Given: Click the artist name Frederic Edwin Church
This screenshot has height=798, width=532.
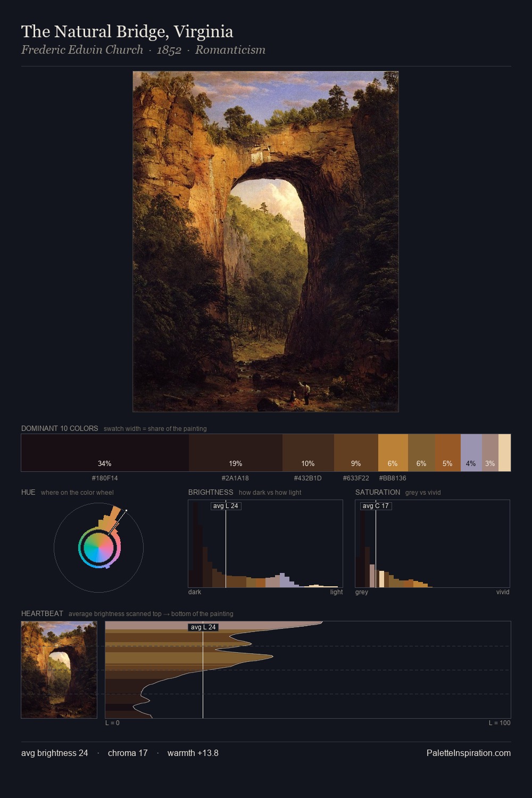Looking at the screenshot, I should pyautogui.click(x=82, y=50).
